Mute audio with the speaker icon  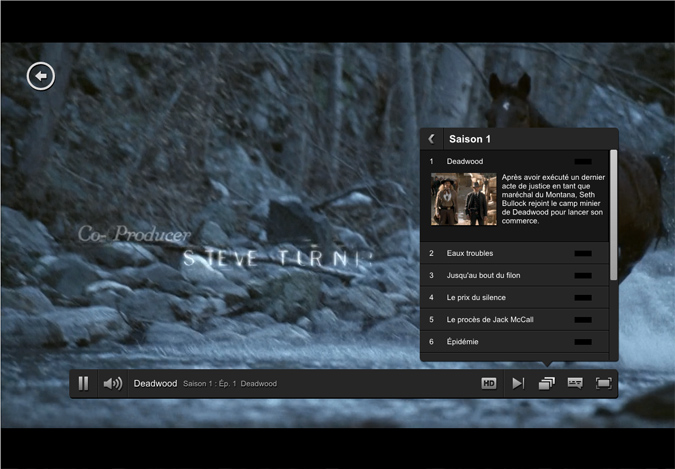click(113, 383)
